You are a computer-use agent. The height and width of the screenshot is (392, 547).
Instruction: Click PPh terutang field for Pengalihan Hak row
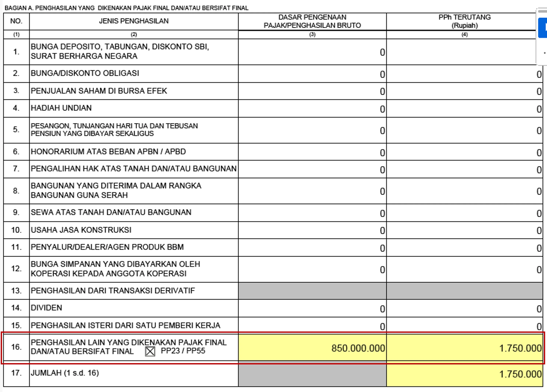click(x=464, y=169)
